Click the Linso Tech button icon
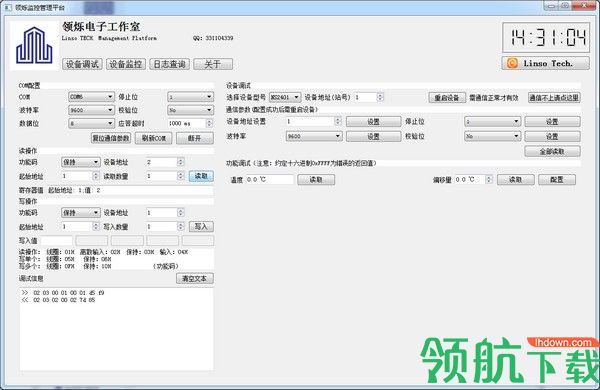The width and height of the screenshot is (600, 390). point(512,63)
